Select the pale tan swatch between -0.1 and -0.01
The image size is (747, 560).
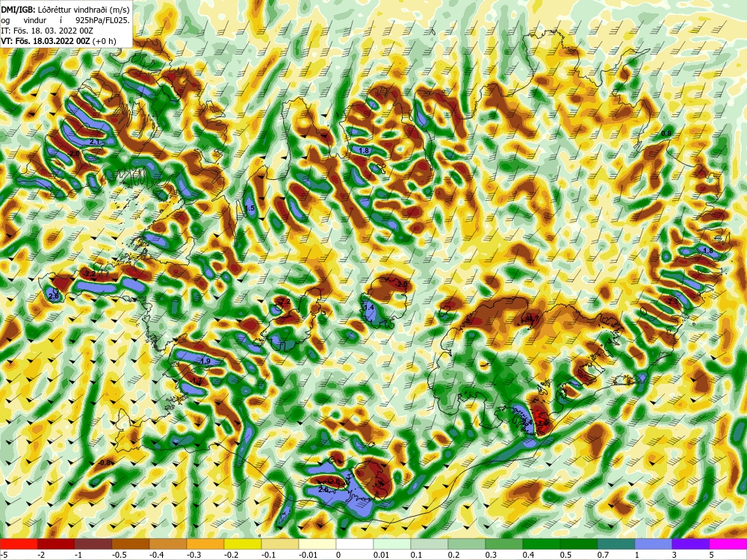[x=280, y=544]
